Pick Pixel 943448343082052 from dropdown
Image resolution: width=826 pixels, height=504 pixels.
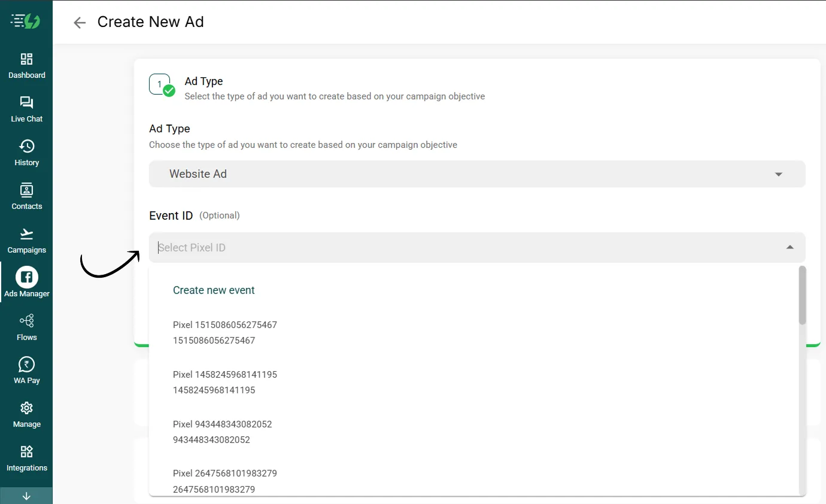pos(222,432)
